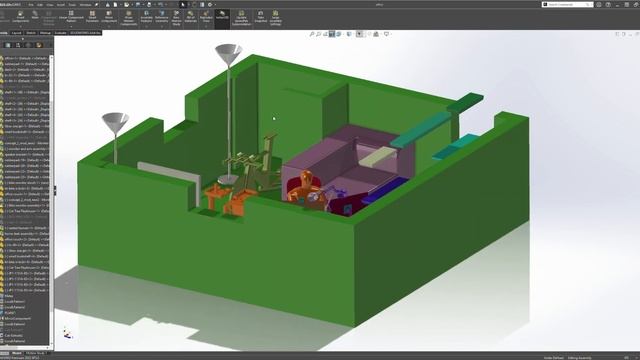Open the Tools menu
The width and height of the screenshot is (640, 360).
click(72, 4)
